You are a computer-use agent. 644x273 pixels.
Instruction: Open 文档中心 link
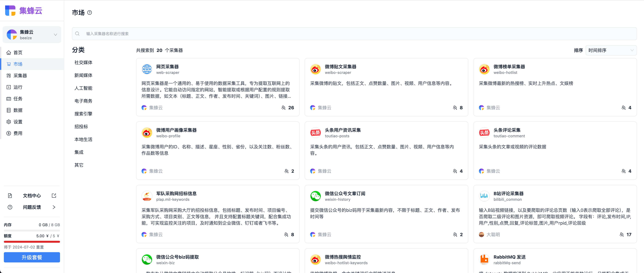click(x=32, y=196)
